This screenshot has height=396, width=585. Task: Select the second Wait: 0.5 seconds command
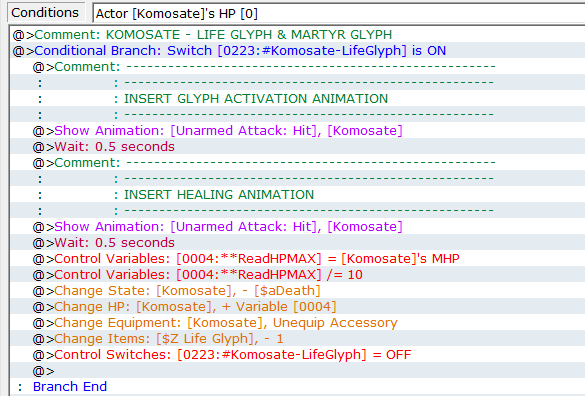(298, 243)
